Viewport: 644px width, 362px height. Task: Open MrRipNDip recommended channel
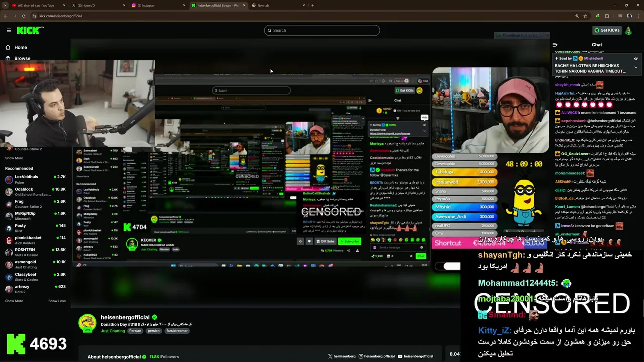click(x=35, y=216)
